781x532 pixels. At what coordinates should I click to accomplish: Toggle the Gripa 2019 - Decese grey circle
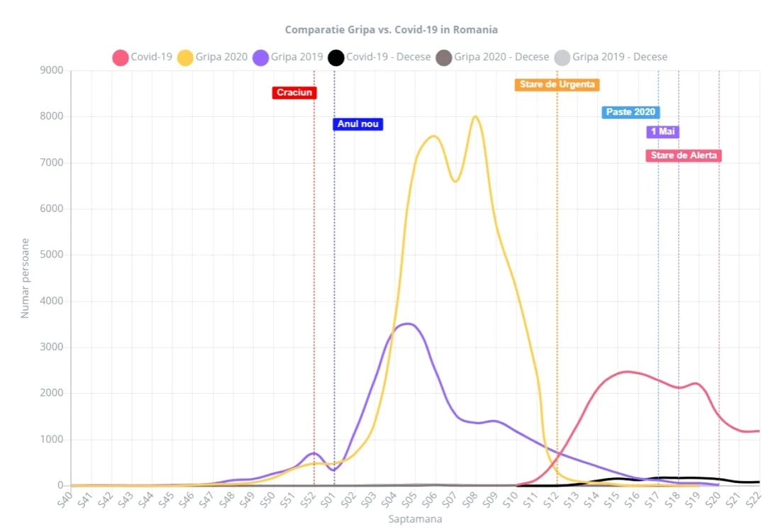563,57
